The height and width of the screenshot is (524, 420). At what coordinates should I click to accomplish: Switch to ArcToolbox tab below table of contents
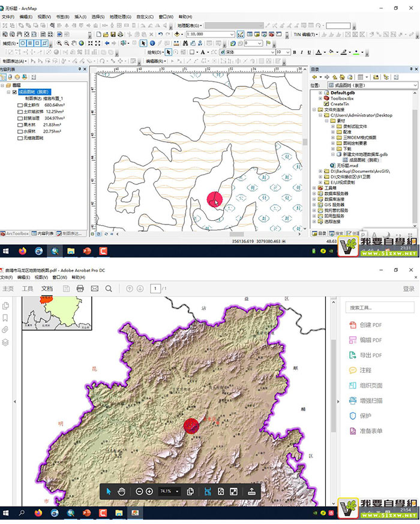15,233
